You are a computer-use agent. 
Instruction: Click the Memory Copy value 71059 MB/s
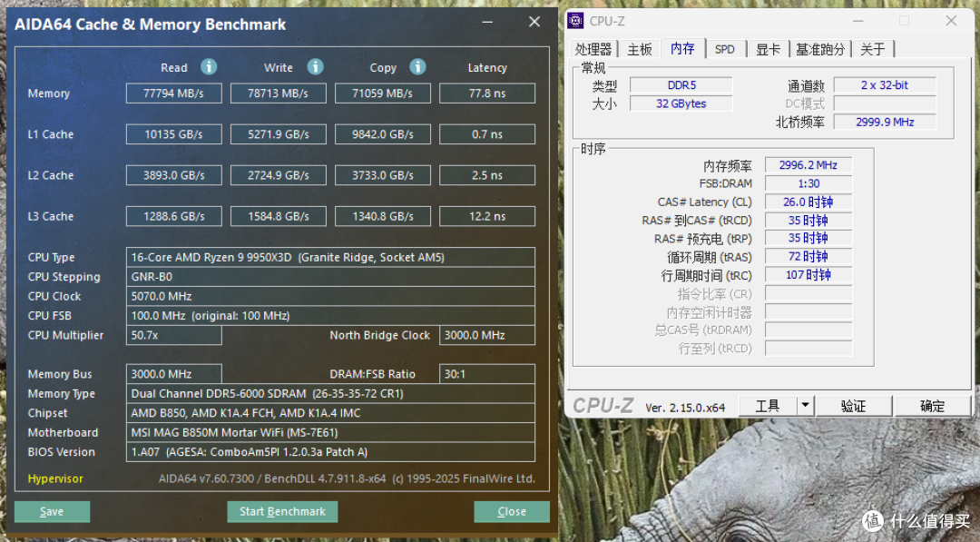pos(383,94)
